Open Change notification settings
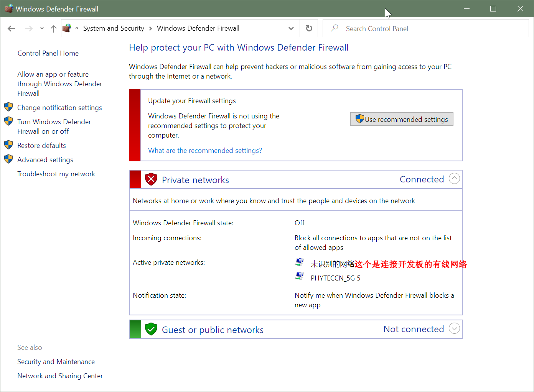The height and width of the screenshot is (392, 534). [59, 108]
